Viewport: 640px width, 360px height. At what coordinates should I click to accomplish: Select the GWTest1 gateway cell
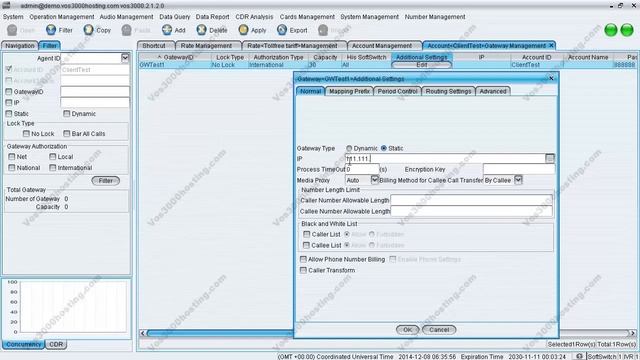click(175, 65)
